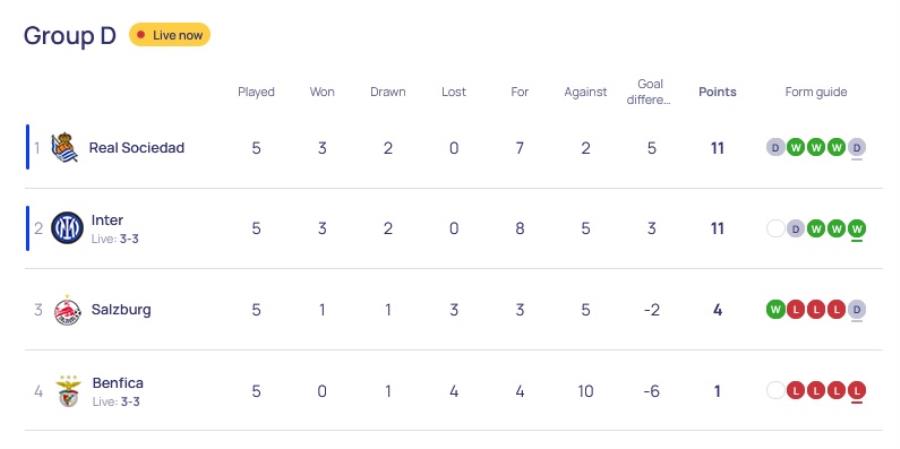Click the Group D heading
Image resolution: width=900 pixels, height=449 pixels.
pyautogui.click(x=70, y=36)
